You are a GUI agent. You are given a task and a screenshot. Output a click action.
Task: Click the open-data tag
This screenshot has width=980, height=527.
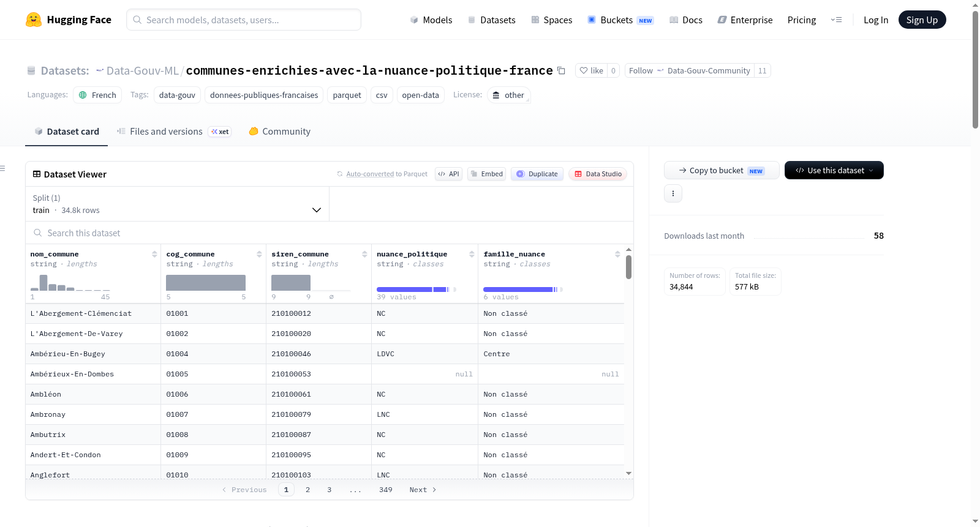(420, 95)
